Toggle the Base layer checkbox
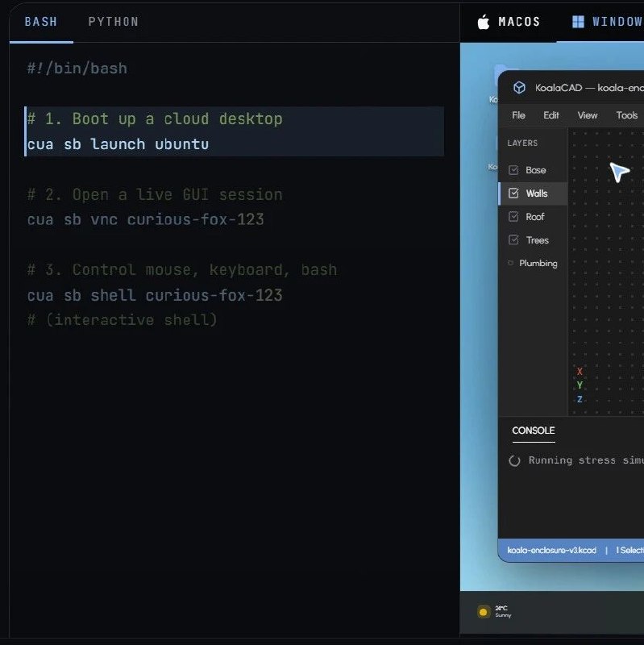This screenshot has width=644, height=645. [x=513, y=170]
